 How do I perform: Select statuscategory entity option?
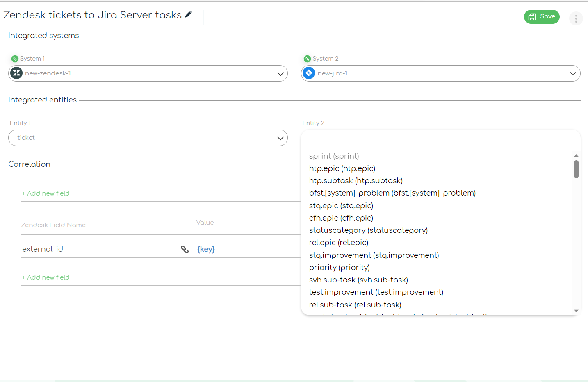(x=368, y=230)
